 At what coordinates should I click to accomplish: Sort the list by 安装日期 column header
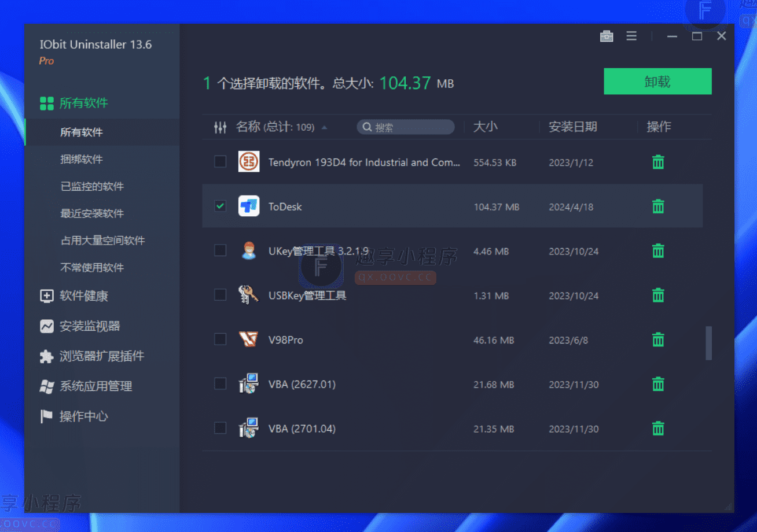(572, 127)
